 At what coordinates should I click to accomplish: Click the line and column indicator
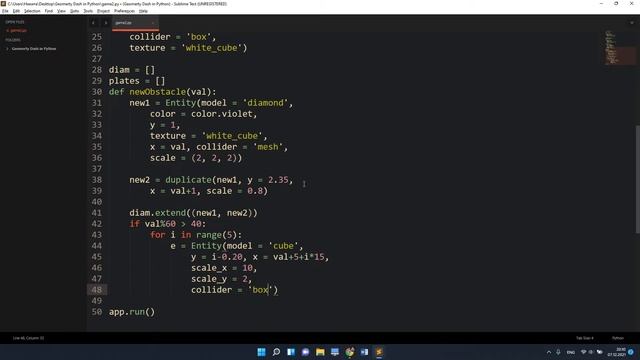28,338
